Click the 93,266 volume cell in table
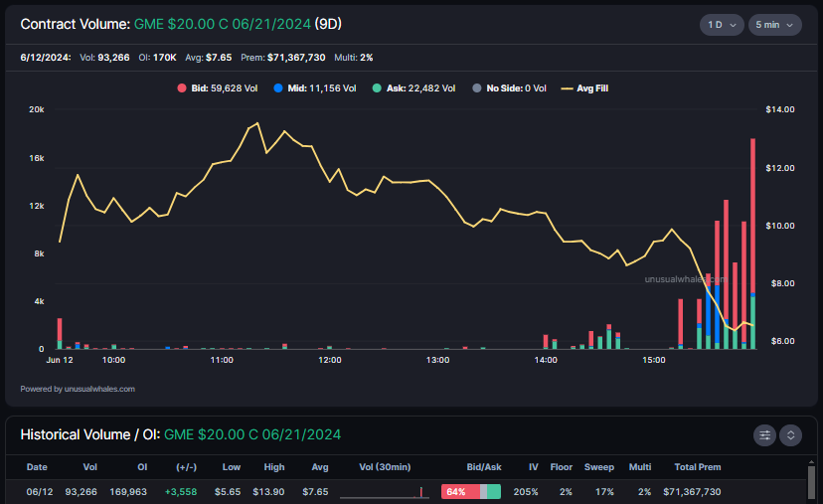 click(x=81, y=492)
